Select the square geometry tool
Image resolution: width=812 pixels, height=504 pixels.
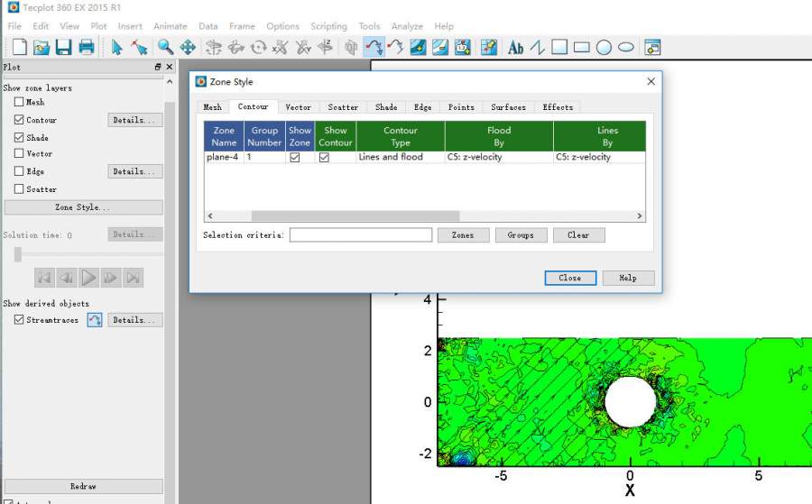[x=559, y=48]
